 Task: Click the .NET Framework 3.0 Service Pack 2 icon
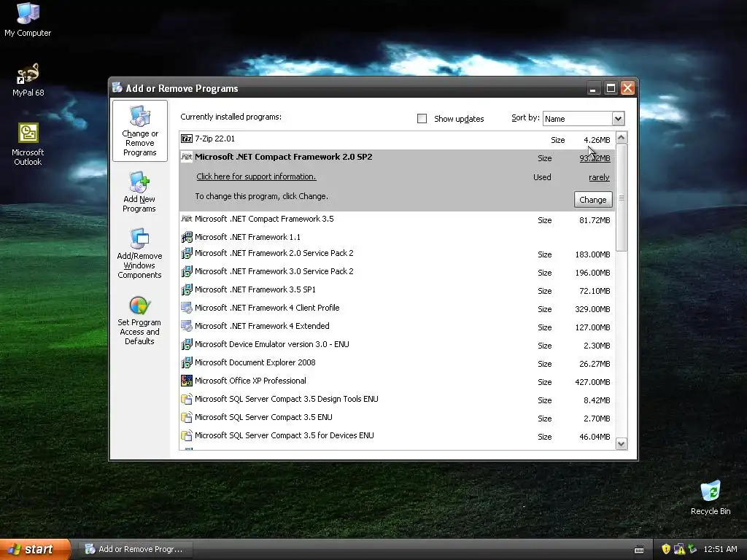(187, 271)
